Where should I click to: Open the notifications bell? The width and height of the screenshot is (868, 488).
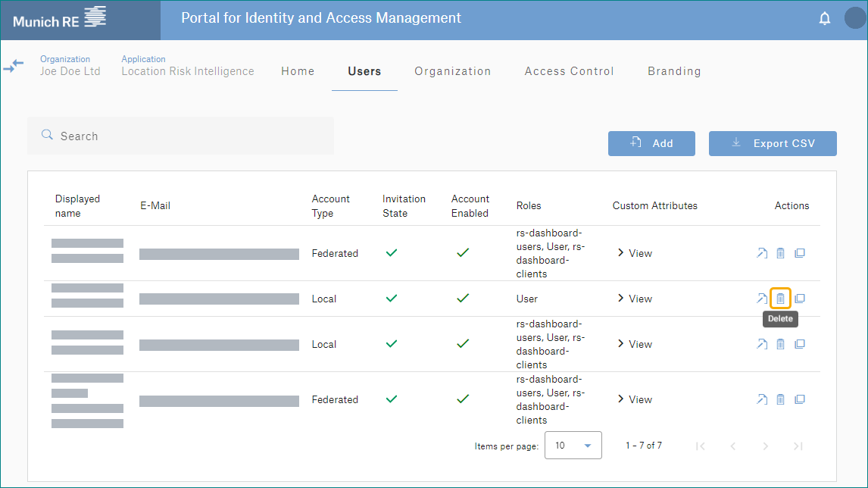tap(825, 18)
